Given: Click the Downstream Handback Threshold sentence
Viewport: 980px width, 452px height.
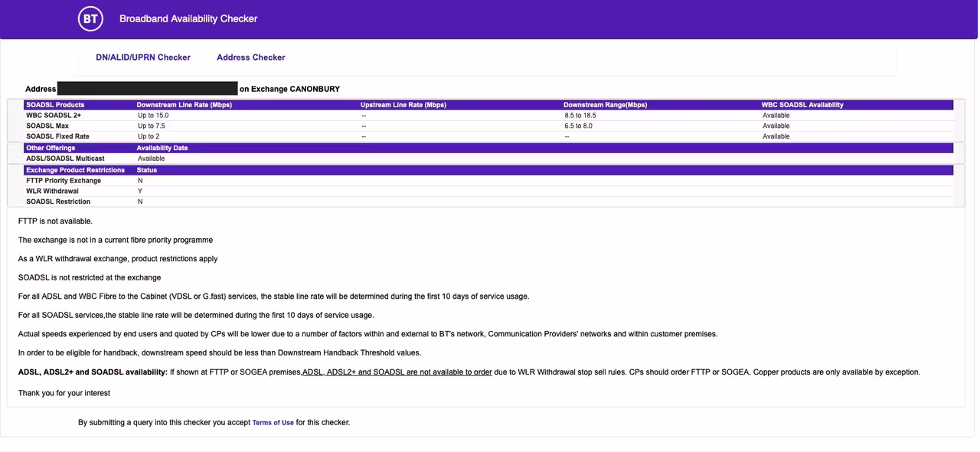Looking at the screenshot, I should pos(220,353).
